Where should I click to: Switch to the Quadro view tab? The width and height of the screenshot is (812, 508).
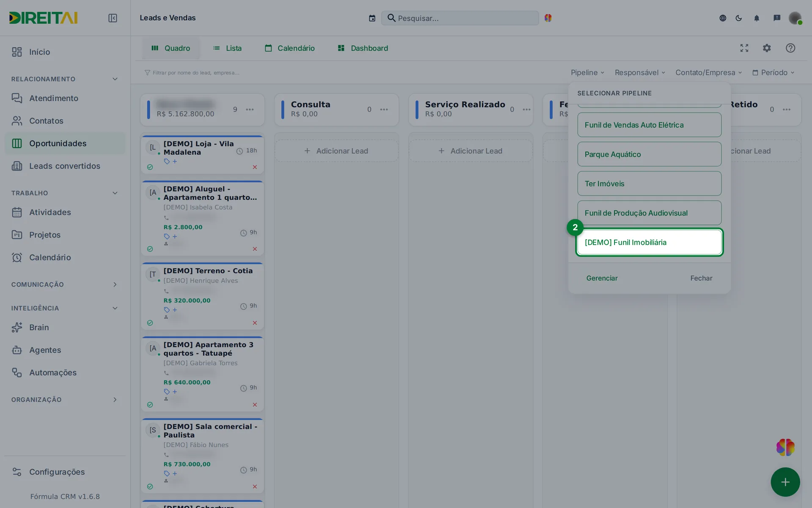tap(171, 48)
